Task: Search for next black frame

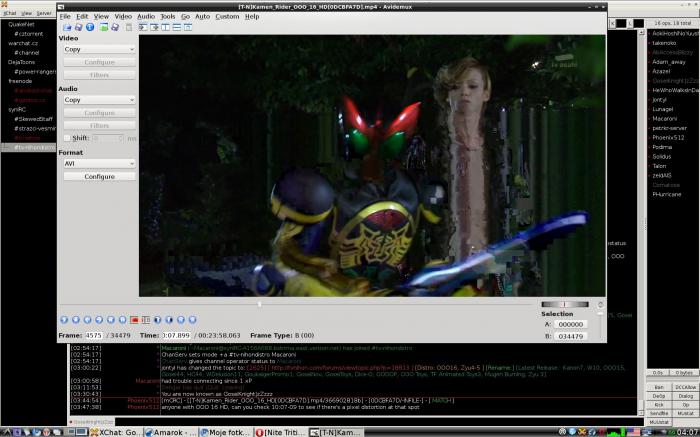Action: 169,320
